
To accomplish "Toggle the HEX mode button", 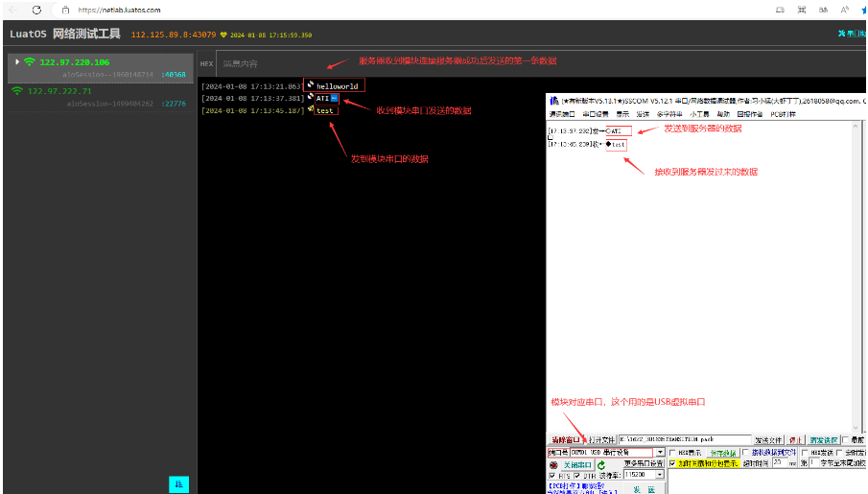I will click(206, 63).
